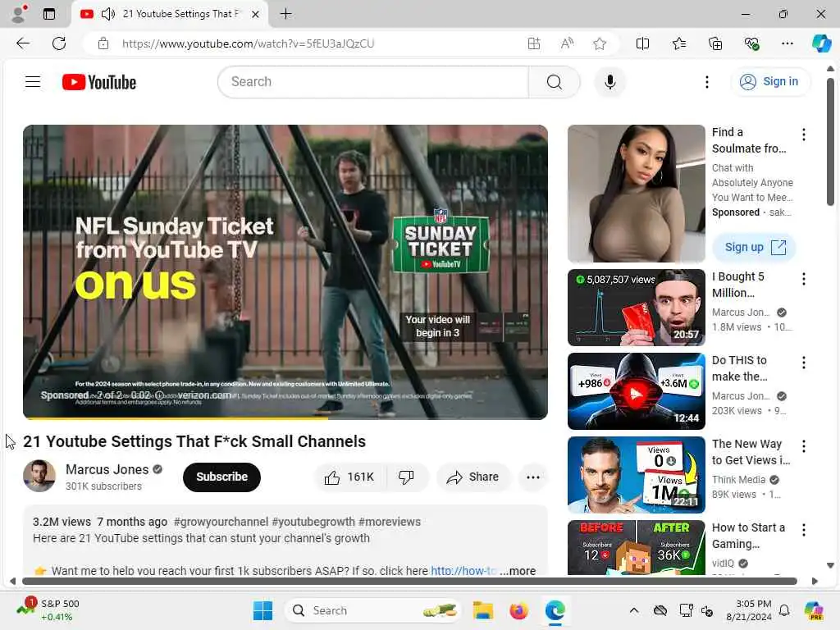Open YouTube settings three-dot menu near Sign in
840x630 pixels.
tap(707, 82)
